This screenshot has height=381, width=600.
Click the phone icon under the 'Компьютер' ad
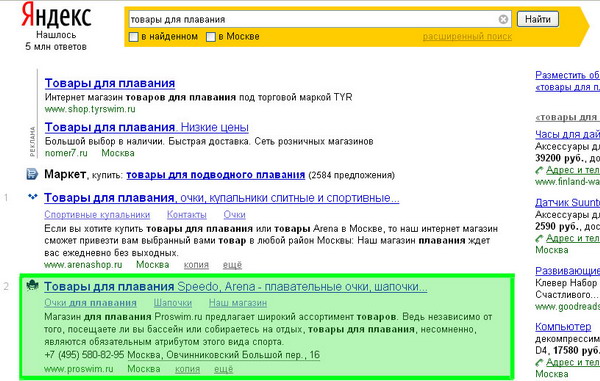[x=539, y=362]
